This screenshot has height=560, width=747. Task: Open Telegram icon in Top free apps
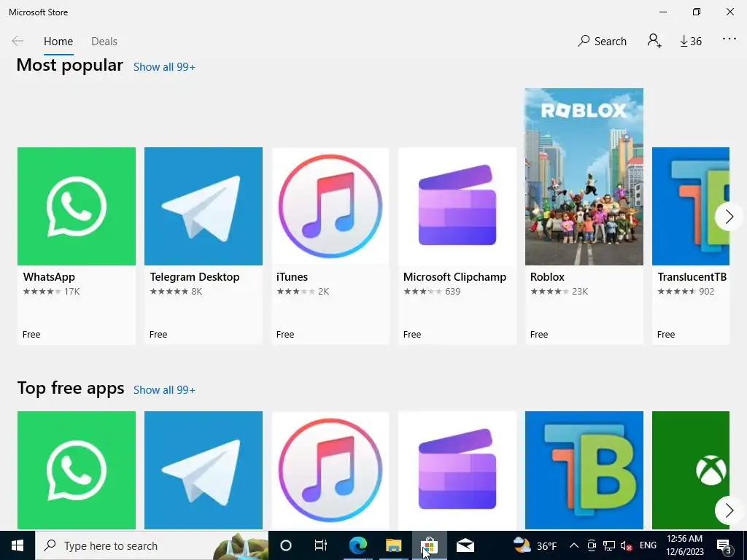(x=204, y=470)
